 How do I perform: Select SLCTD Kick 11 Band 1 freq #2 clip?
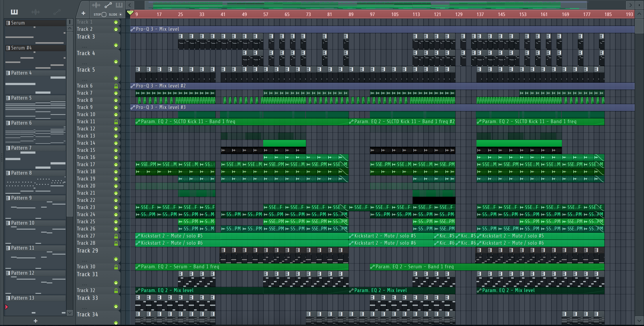coord(402,122)
